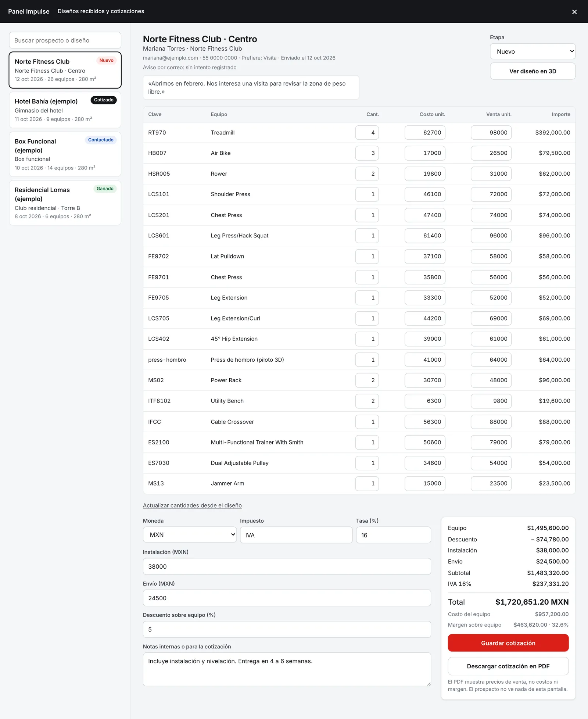Edit the Shoulder Press quantity field

point(367,194)
